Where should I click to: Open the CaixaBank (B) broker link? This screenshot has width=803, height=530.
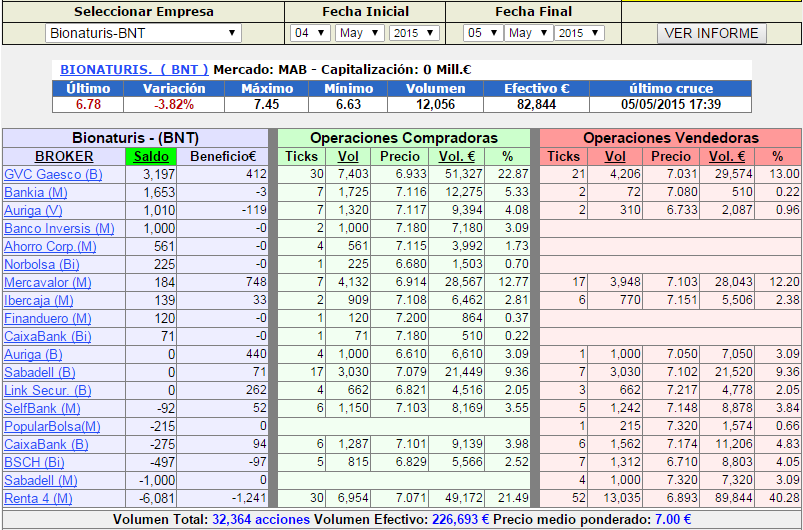pyautogui.click(x=46, y=444)
